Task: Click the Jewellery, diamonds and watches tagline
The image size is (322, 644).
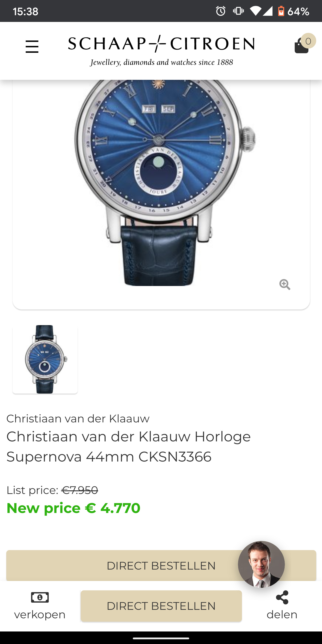Action: 161,62
